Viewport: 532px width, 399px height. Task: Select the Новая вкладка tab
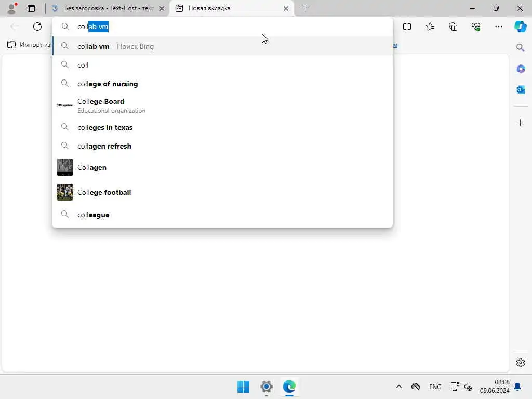232,8
